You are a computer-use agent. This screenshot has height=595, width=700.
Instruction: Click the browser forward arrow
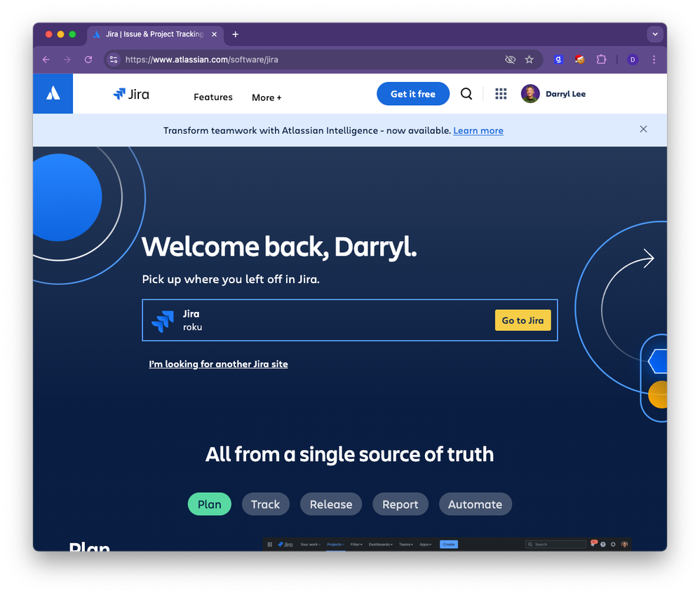67,60
